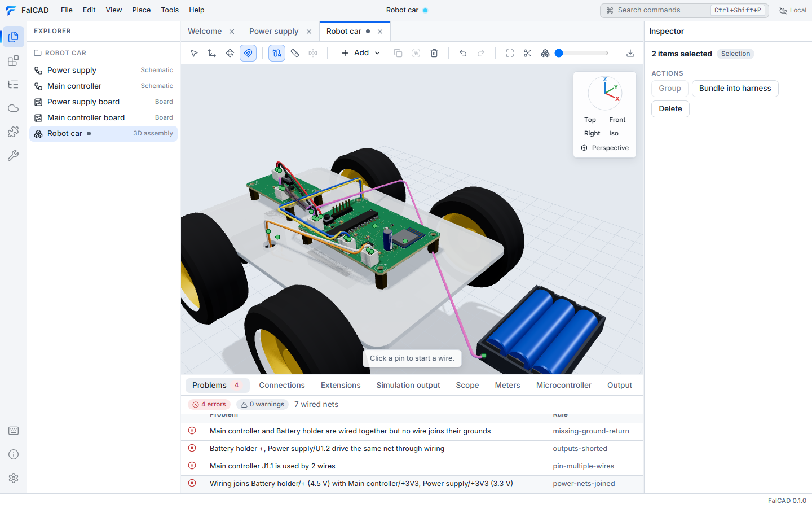The height and width of the screenshot is (508, 812).
Task: Click the stacked cubes explode icon
Action: tap(545, 53)
